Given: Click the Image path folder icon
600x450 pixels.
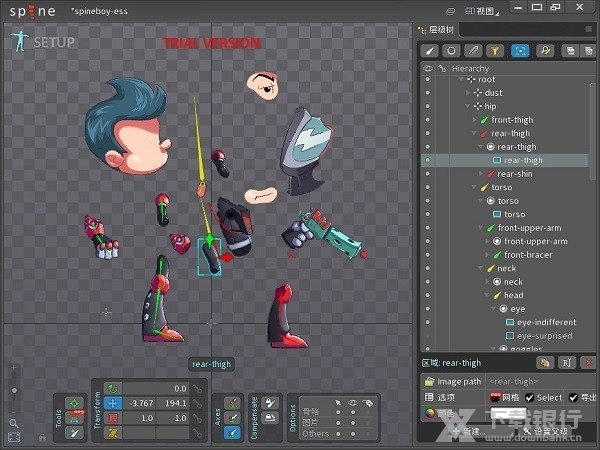Looking at the screenshot, I should coord(429,381).
